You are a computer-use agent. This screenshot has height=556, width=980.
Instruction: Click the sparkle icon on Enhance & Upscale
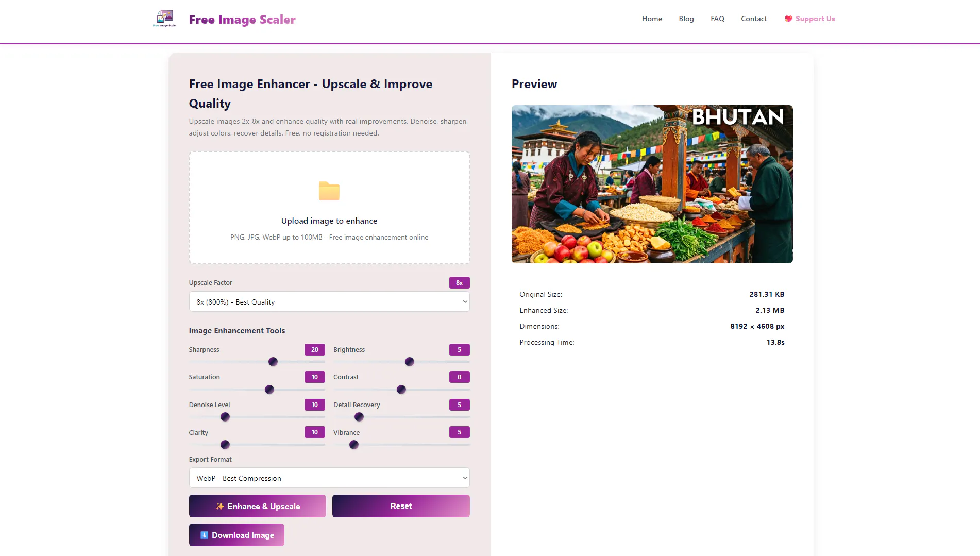(220, 506)
